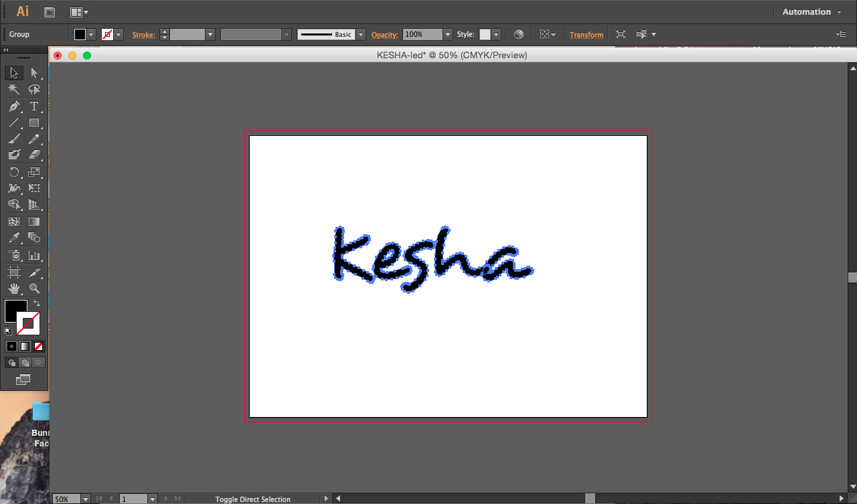Open Adobe Bridge with Br button
This screenshot has height=504, width=857.
click(x=50, y=12)
